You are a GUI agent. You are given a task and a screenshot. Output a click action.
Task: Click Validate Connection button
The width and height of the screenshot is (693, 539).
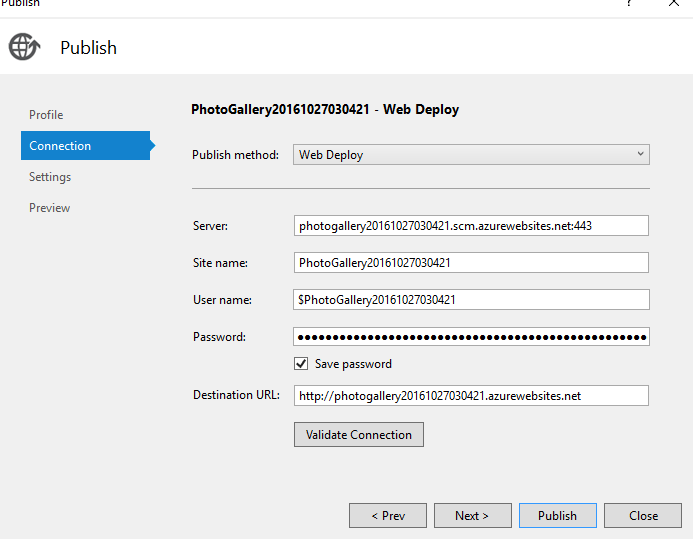[x=359, y=435]
